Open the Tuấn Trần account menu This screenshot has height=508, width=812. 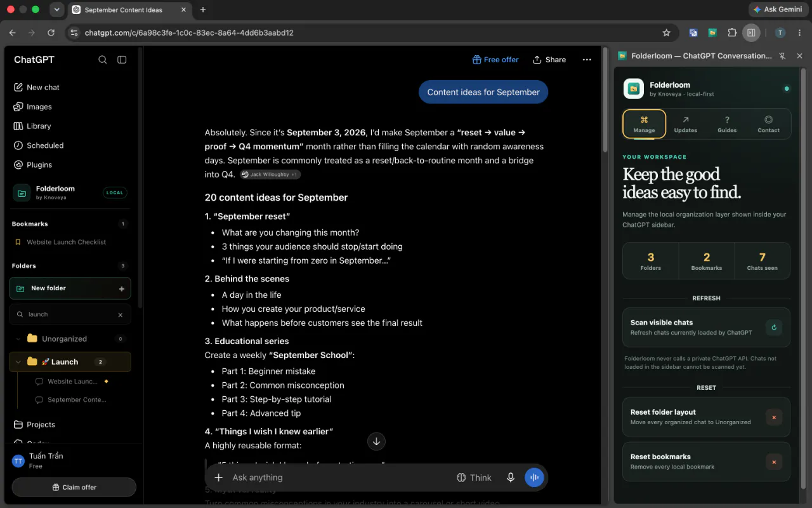coord(74,461)
